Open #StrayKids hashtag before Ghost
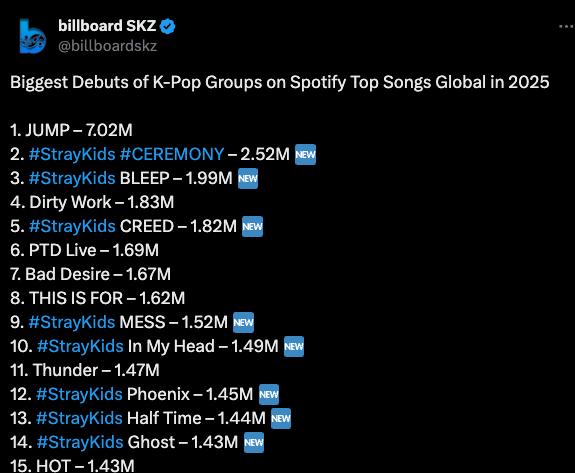The height and width of the screenshot is (473, 575). [80, 443]
